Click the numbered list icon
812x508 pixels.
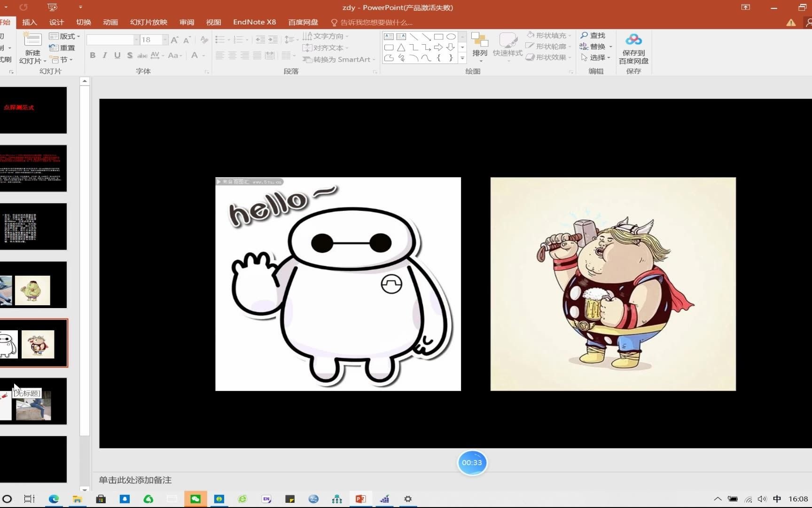[239, 40]
